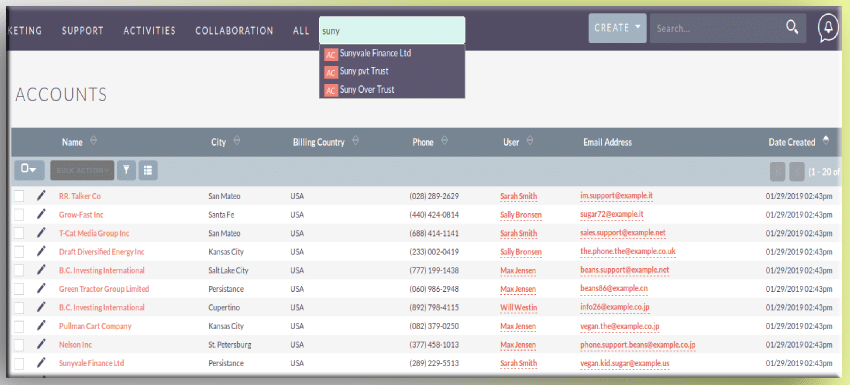Open the ALL menu
Screen dimensions: 850x385
coord(301,31)
